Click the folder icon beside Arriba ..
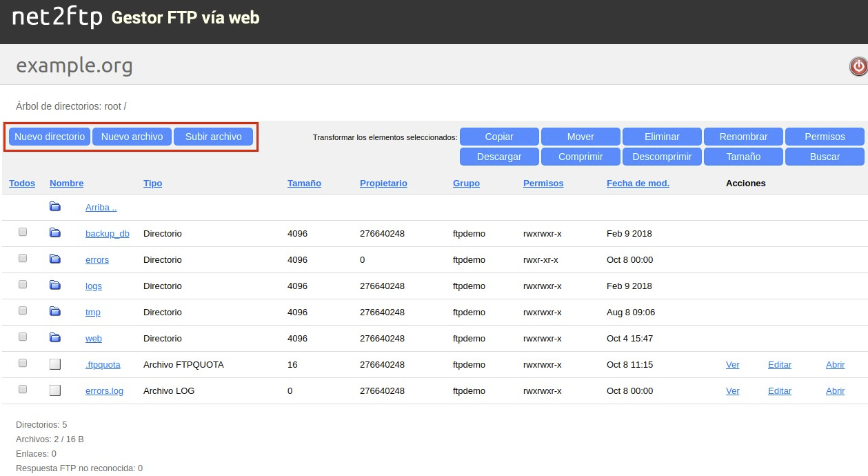Image resolution: width=868 pixels, height=476 pixels. (x=55, y=207)
